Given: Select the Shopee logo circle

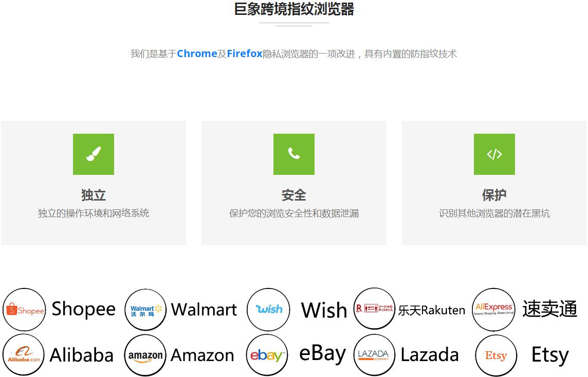Looking at the screenshot, I should (x=24, y=310).
